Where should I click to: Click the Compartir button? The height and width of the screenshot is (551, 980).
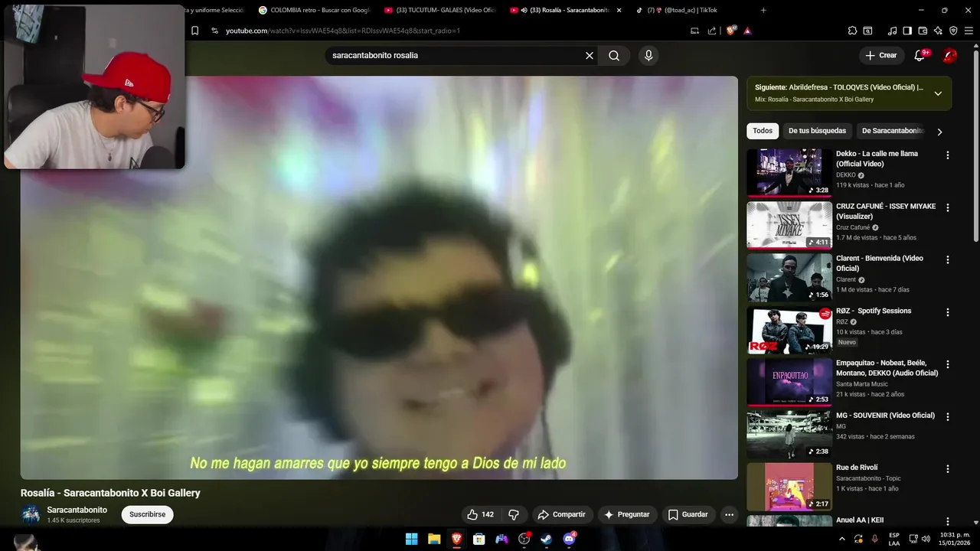561,514
